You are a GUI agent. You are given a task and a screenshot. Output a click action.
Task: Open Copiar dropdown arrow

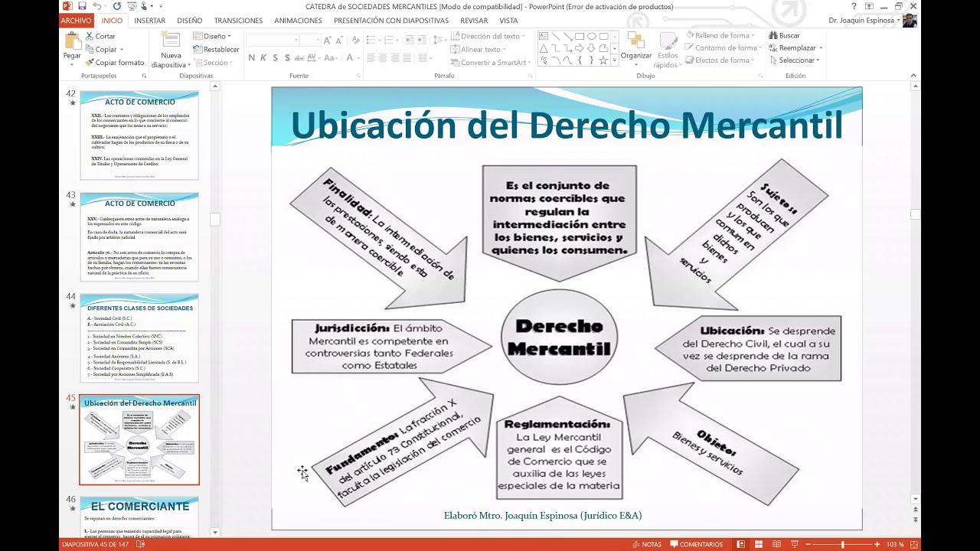tap(122, 50)
